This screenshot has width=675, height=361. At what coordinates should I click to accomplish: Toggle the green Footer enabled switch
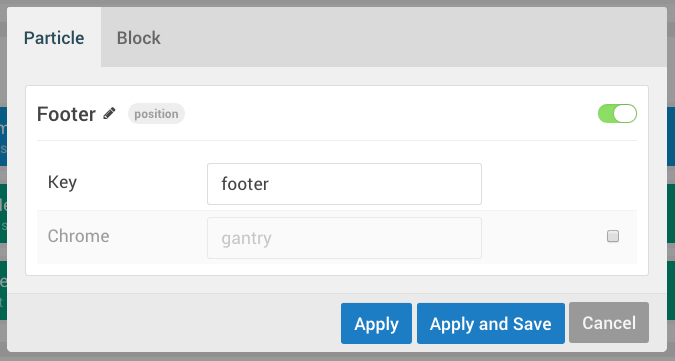coord(617,114)
